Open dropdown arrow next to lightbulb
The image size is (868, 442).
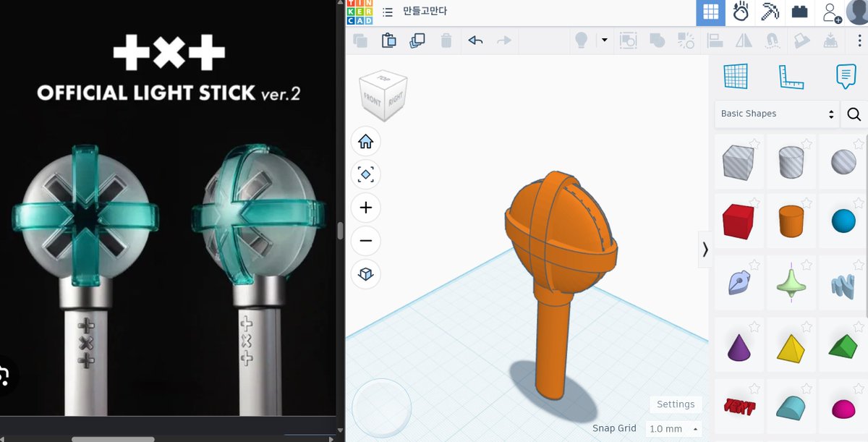[x=604, y=41]
